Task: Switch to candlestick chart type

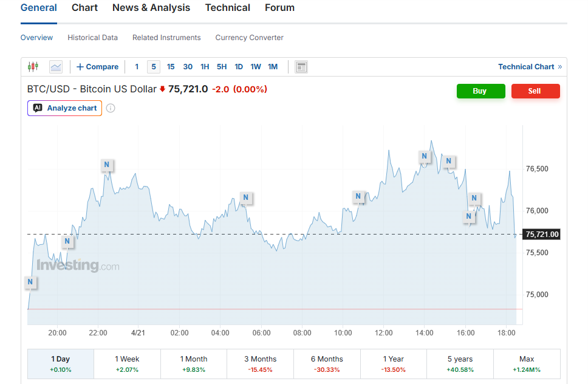Action: point(33,67)
